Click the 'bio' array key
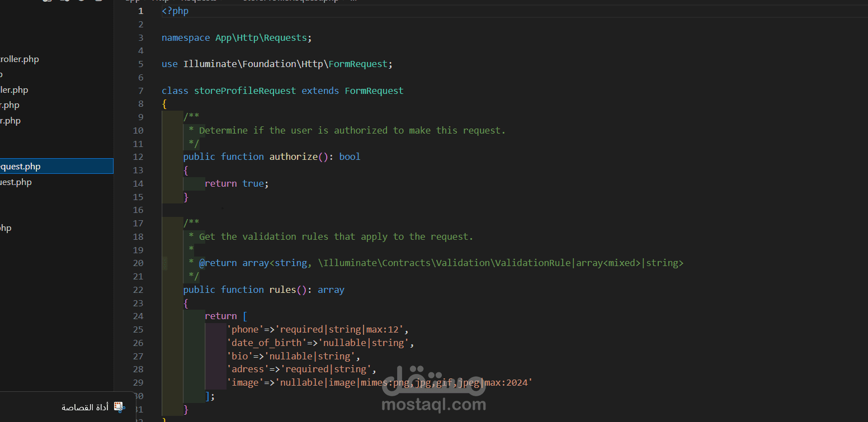 [240, 357]
